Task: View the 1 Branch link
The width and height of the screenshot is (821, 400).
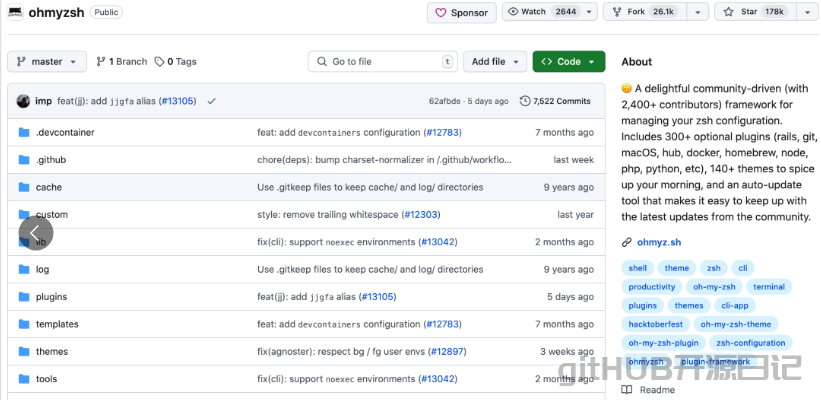Action: 121,62
